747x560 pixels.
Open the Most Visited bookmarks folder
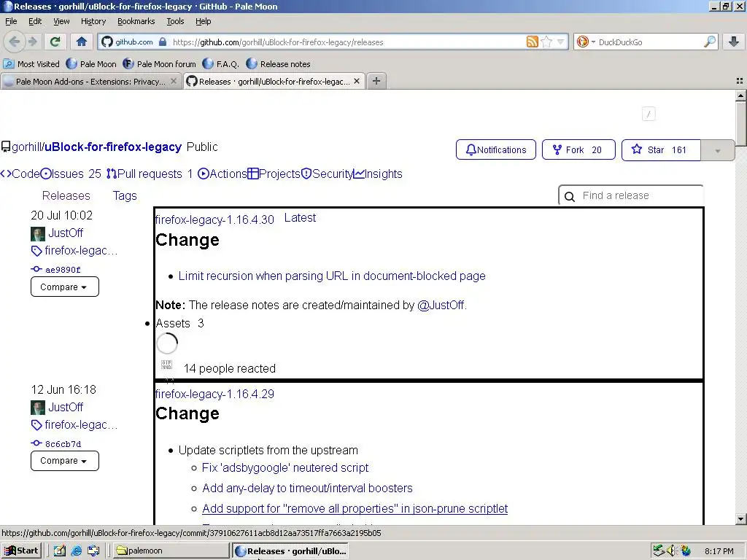tap(31, 64)
